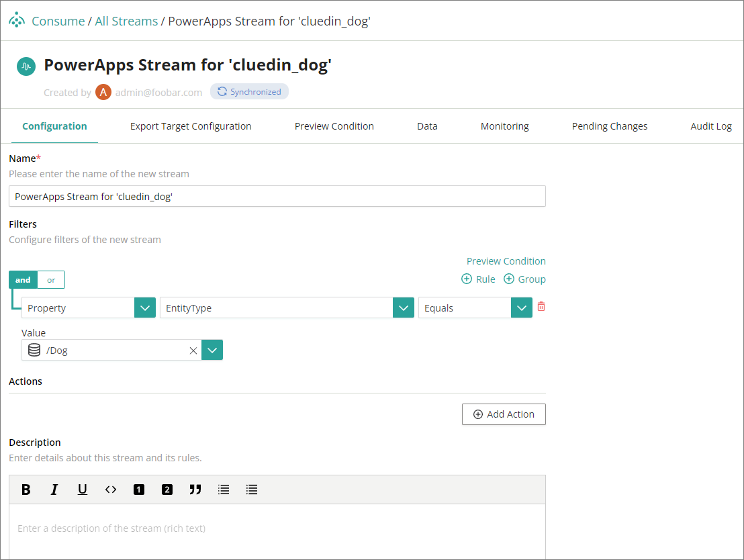The width and height of the screenshot is (744, 560).
Task: Open the Property type dropdown
Action: pyautogui.click(x=144, y=308)
